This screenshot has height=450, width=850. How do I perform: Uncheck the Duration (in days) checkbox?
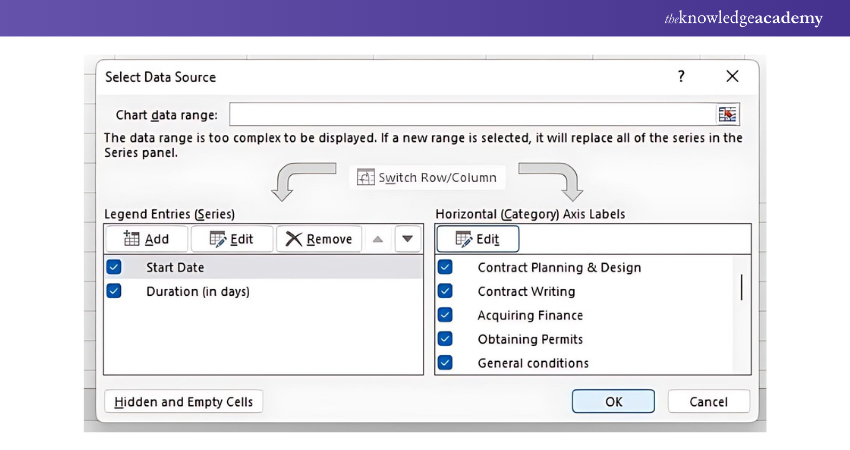click(x=114, y=291)
